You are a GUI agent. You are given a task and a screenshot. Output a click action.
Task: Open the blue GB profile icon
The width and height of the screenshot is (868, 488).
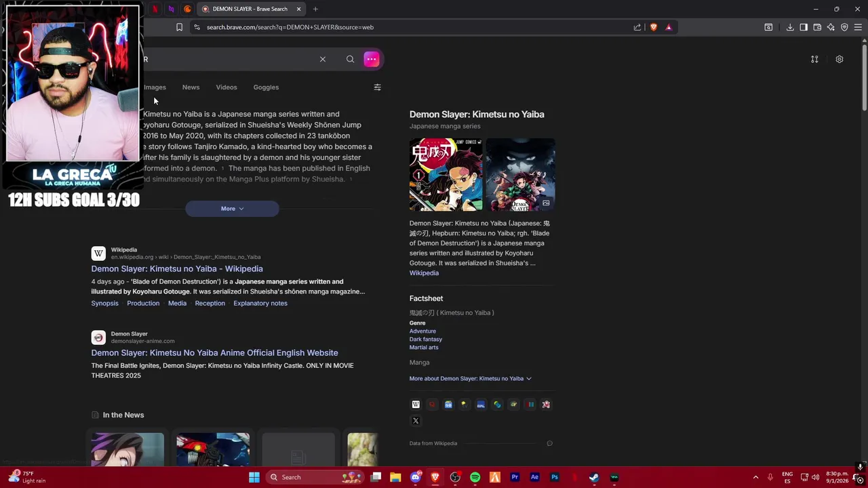pos(448,405)
